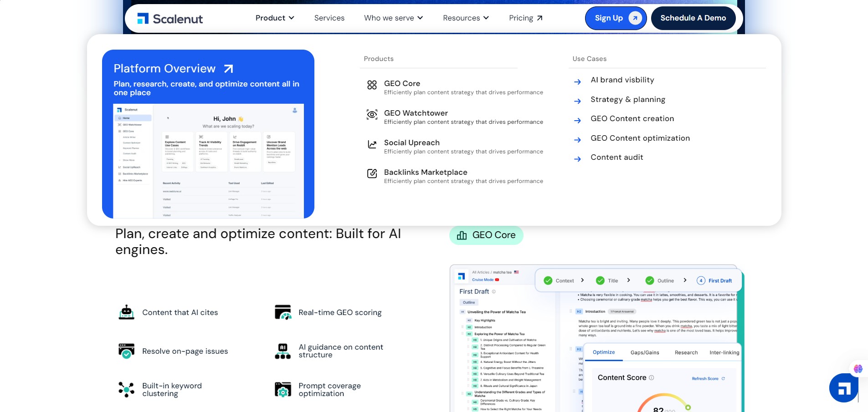Click the Sign Up button
Image resolution: width=868 pixels, height=412 pixels.
[x=616, y=18]
